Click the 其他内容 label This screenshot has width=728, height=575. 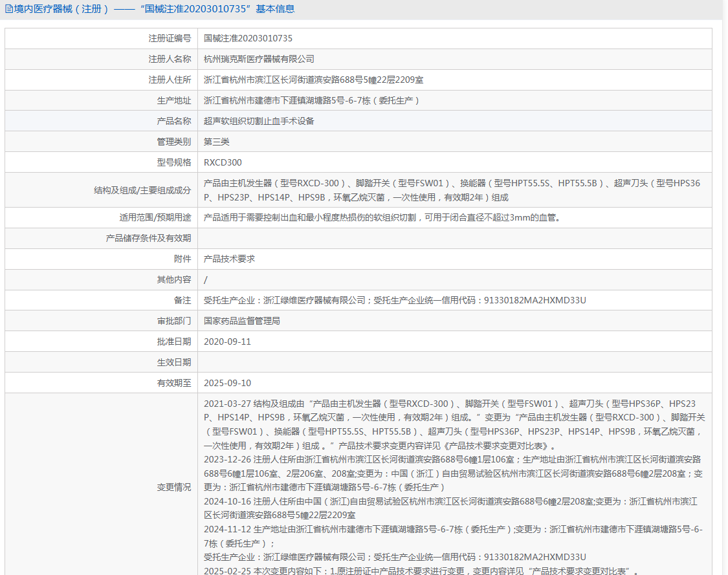point(173,279)
